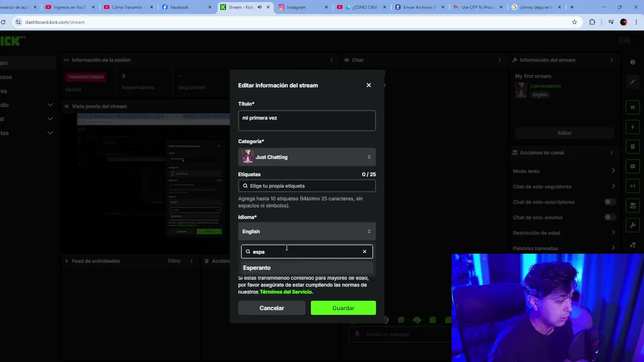Switch to Cómo Transmitir tab

128,7
